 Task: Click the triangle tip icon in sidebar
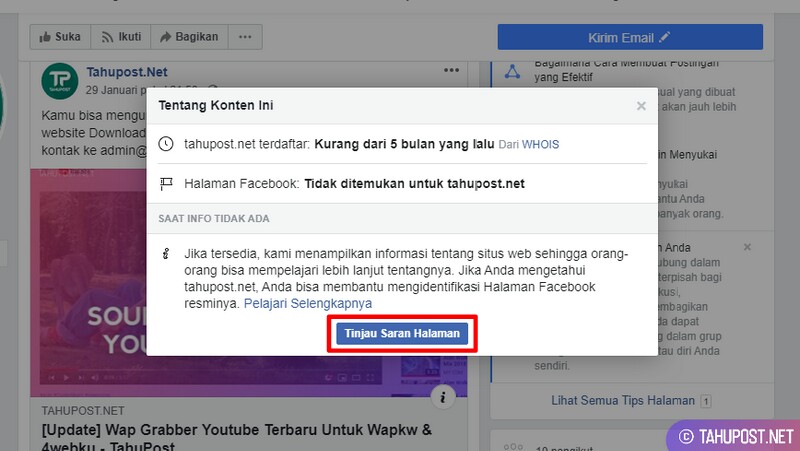512,72
